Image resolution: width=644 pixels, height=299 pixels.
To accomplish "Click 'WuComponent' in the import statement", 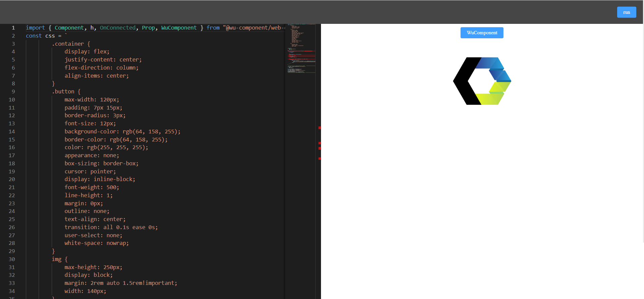I will pyautogui.click(x=179, y=28).
